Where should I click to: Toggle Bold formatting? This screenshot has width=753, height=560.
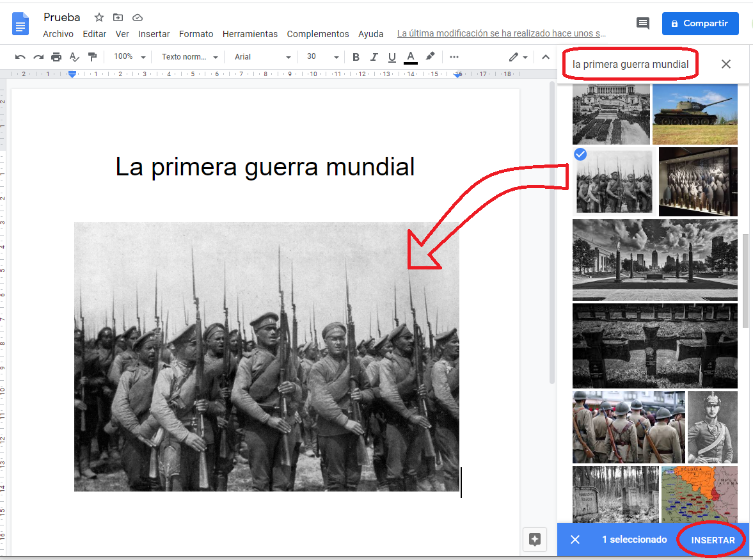click(356, 57)
